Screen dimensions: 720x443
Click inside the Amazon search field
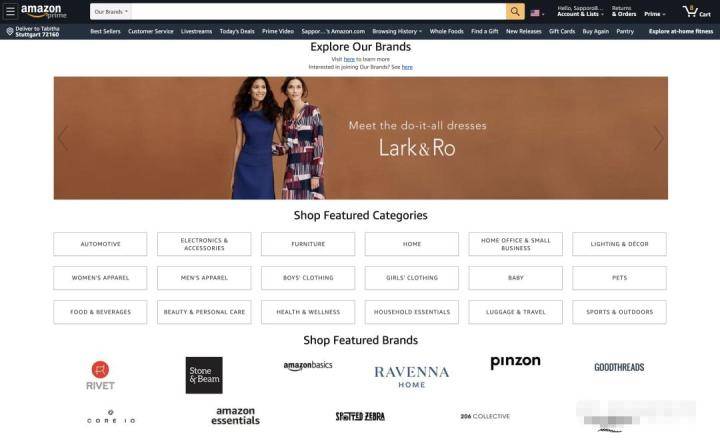tap(319, 11)
